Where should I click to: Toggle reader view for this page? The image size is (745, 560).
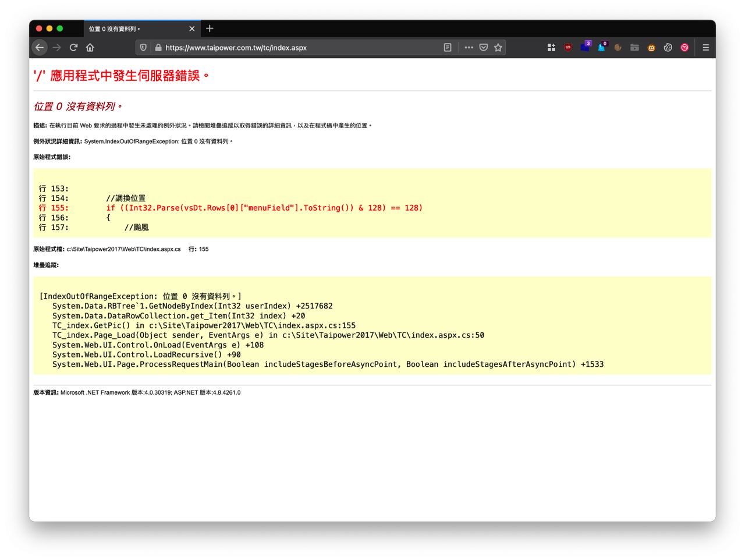coord(448,48)
